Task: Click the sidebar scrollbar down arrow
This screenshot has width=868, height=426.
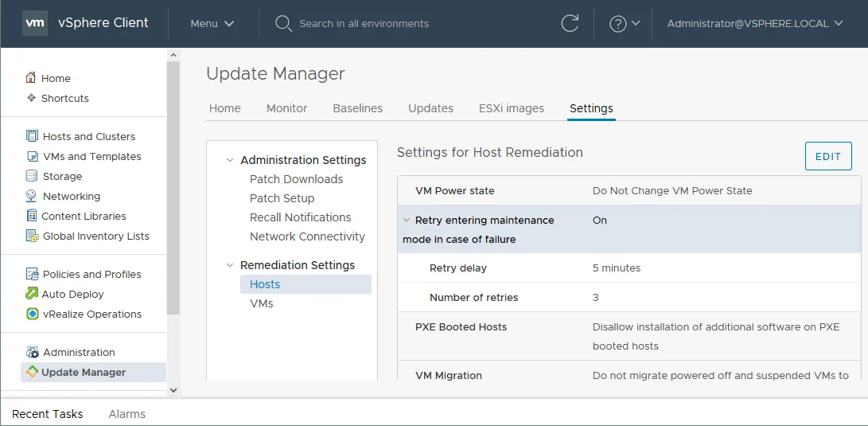Action: tap(173, 389)
